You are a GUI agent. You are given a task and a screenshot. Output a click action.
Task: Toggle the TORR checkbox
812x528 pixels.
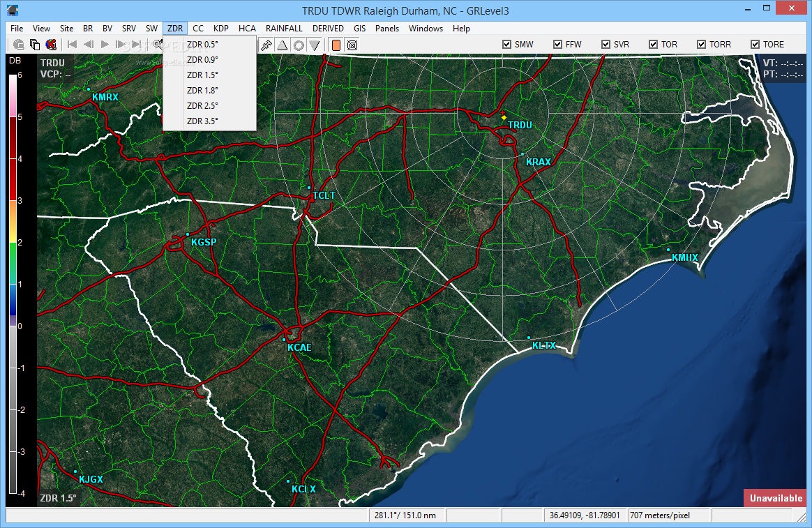pyautogui.click(x=701, y=45)
